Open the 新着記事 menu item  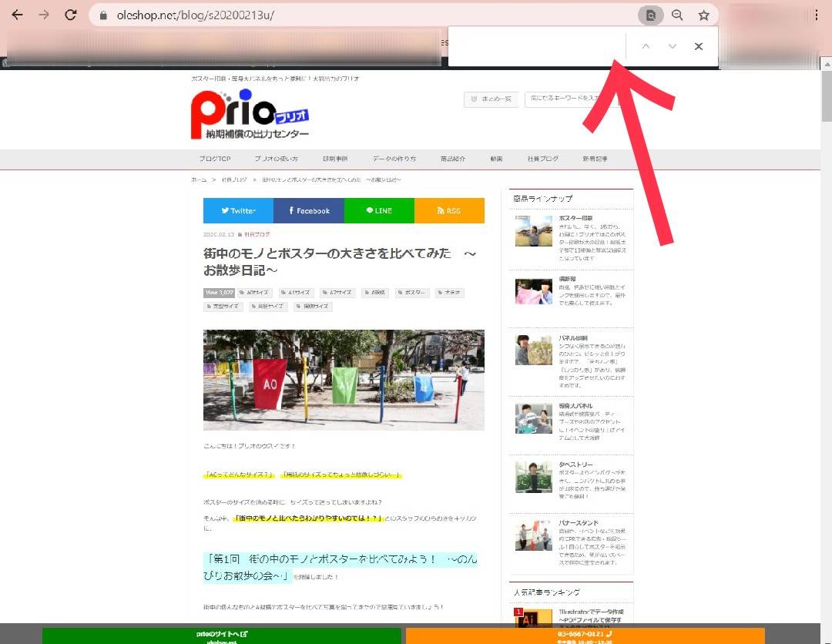[595, 159]
